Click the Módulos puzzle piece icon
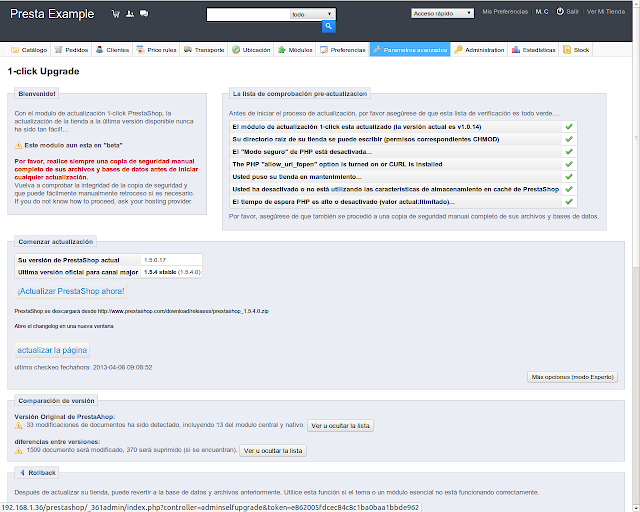Screen dimensions: 640x512 click(x=282, y=50)
